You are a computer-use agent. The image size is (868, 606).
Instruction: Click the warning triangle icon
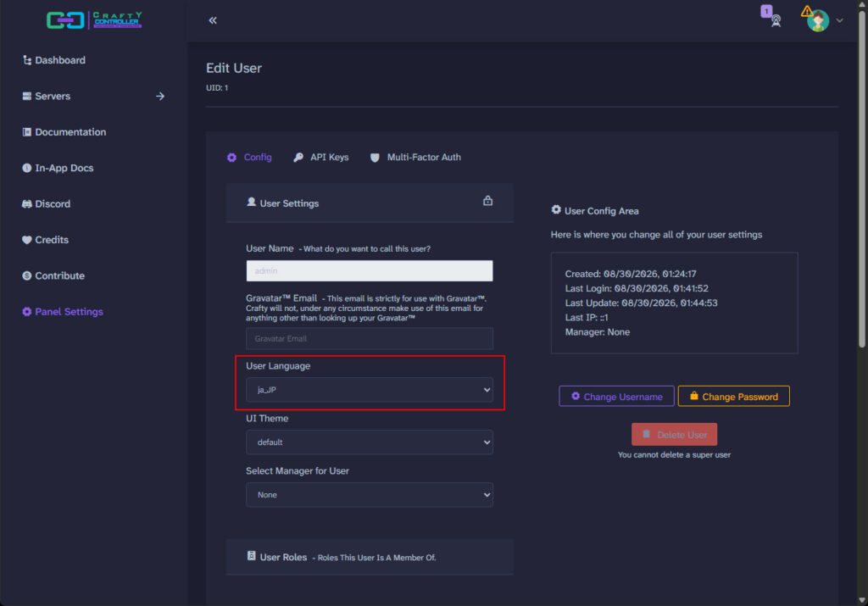[807, 11]
